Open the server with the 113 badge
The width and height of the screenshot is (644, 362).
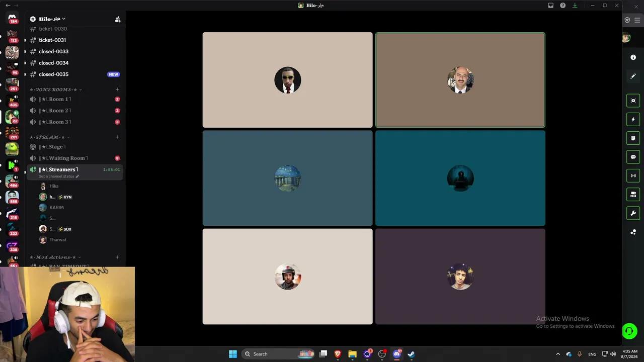pyautogui.click(x=12, y=36)
